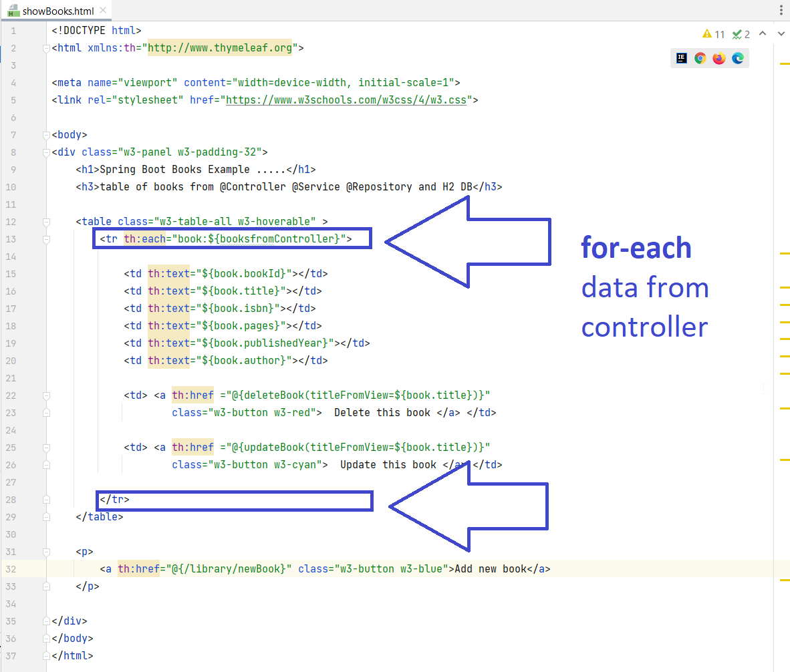Open the editor tab options menu
The height and width of the screenshot is (672, 790).
coord(781,10)
